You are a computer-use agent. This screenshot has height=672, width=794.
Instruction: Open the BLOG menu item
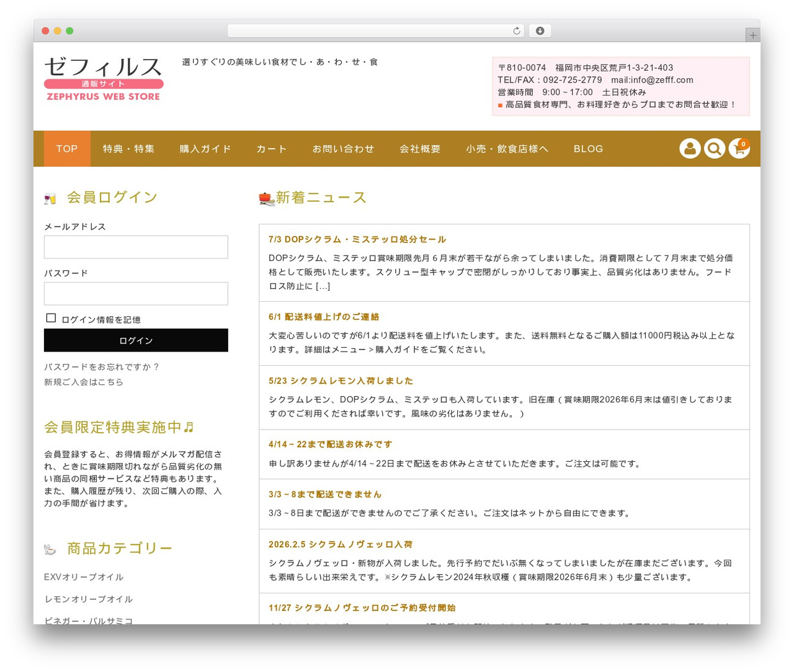tap(588, 149)
